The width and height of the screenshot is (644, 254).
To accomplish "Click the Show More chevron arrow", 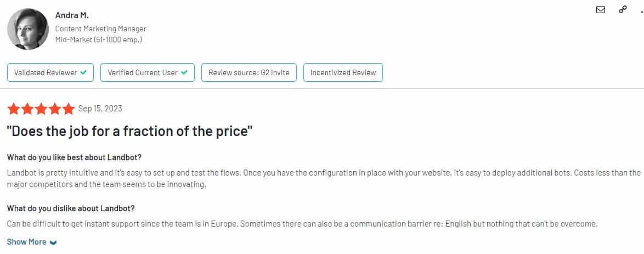I will (x=53, y=242).
